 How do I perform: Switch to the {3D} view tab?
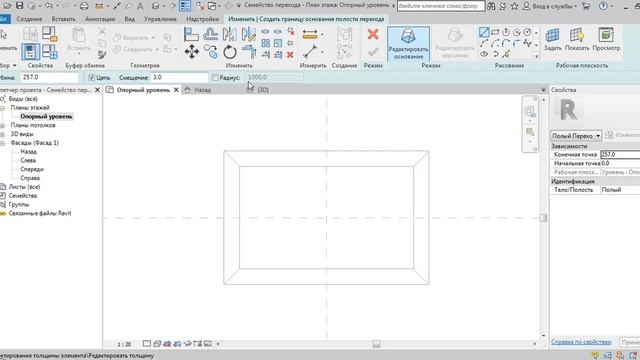point(263,90)
